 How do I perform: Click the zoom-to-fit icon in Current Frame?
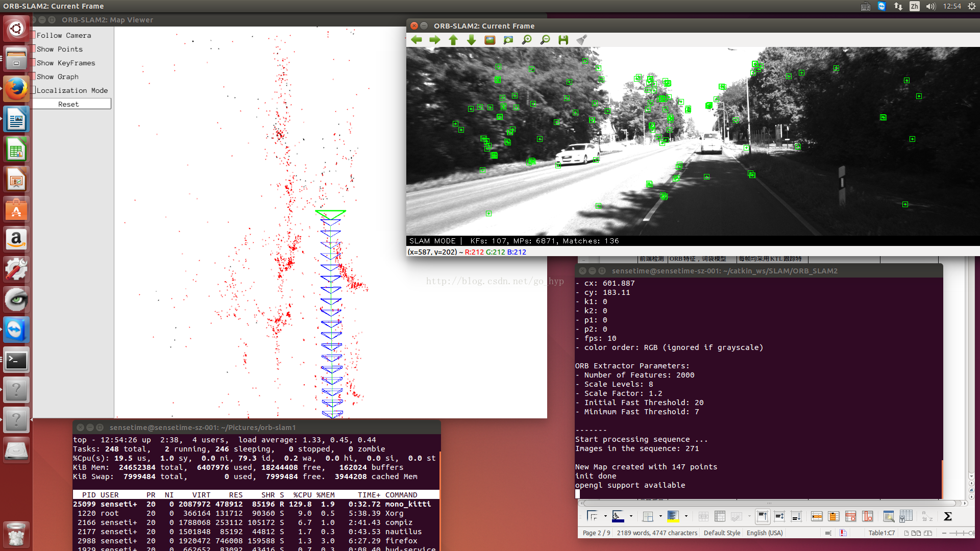(508, 40)
